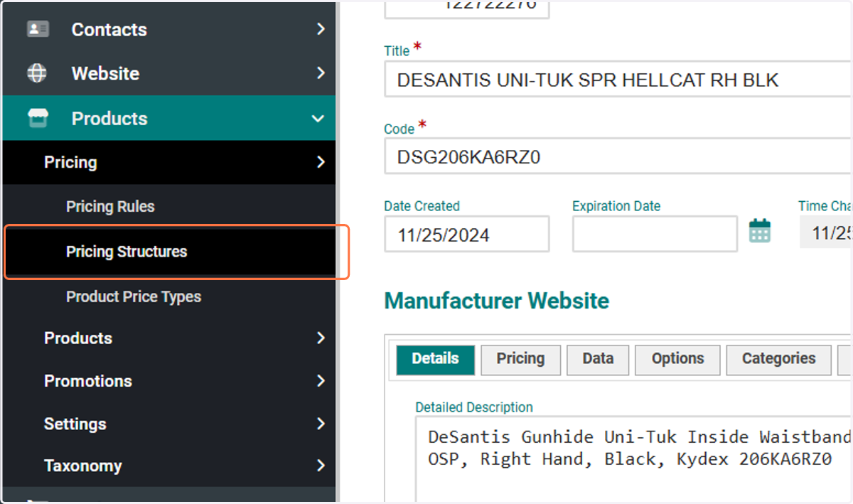Switch to the Pricing tab
Viewport: 853px width, 504px height.
(x=520, y=359)
